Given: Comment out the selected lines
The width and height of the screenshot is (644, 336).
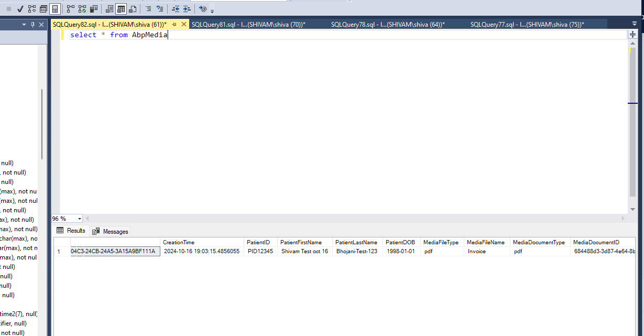Looking at the screenshot, I should point(148,9).
